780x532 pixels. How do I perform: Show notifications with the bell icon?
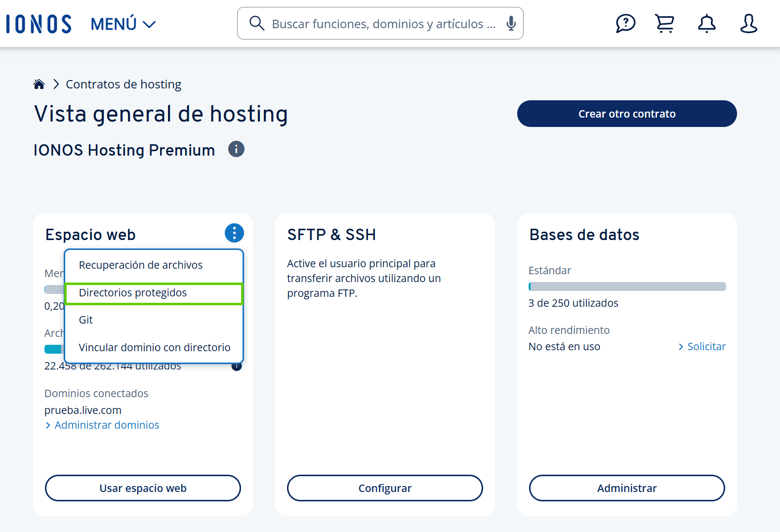[707, 23]
